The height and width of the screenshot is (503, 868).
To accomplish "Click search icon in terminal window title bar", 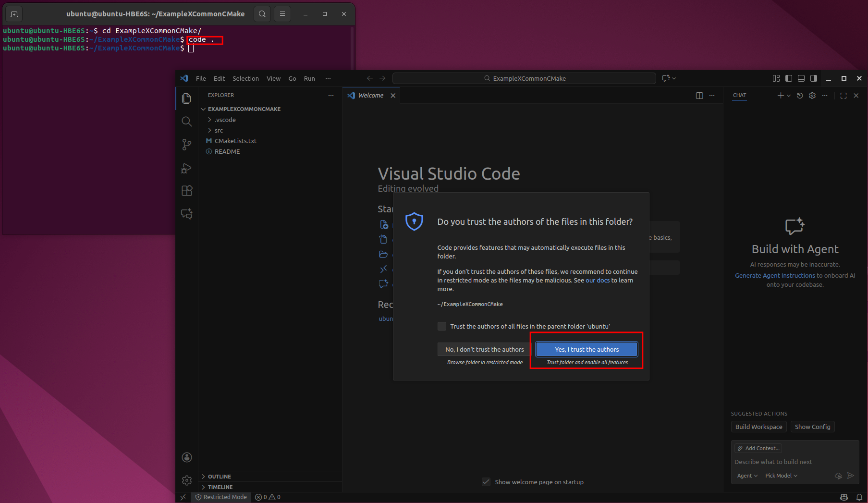I will (262, 14).
